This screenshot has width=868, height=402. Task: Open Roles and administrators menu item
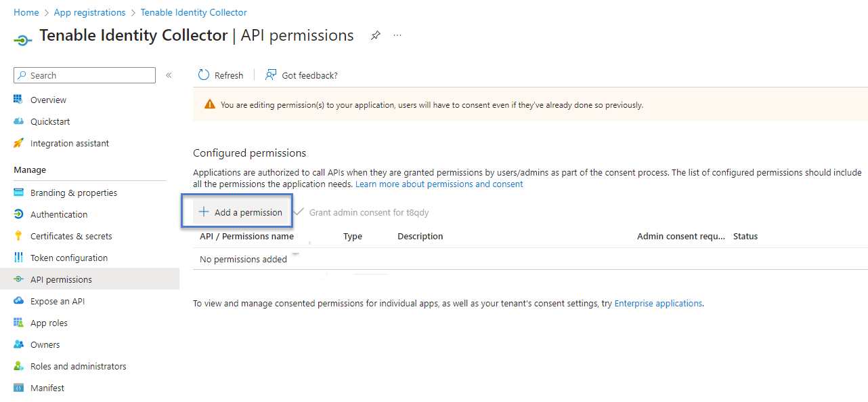tap(89, 366)
